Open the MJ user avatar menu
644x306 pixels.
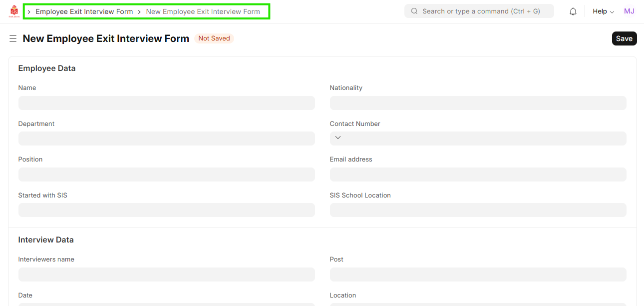coord(629,11)
